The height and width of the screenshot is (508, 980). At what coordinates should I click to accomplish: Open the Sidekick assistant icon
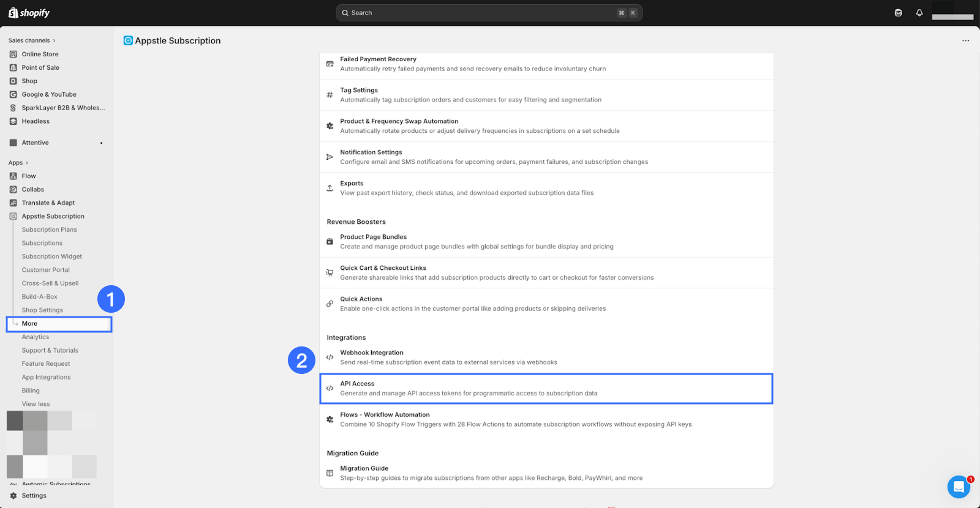[x=899, y=13]
